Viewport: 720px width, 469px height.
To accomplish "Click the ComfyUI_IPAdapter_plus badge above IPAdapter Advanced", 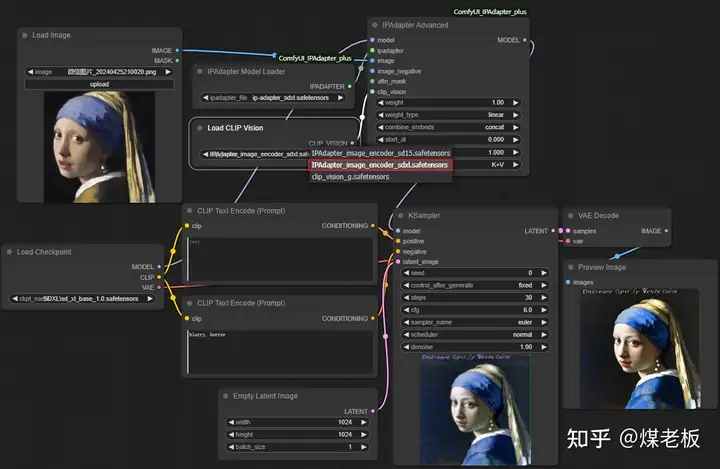I will [x=490, y=12].
